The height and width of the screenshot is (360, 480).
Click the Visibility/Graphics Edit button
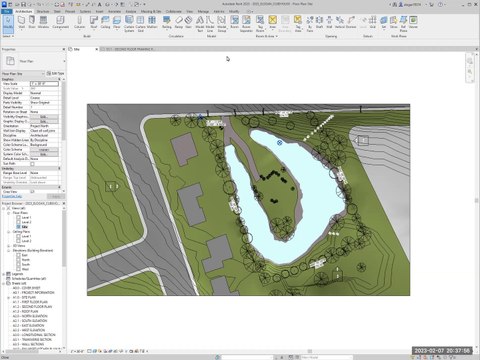pos(44,117)
